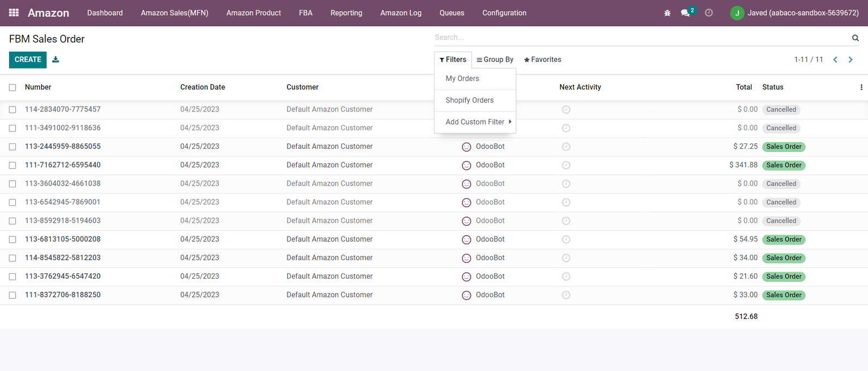Click the Search input field
Viewport: 868px width, 371px height.
(640, 37)
